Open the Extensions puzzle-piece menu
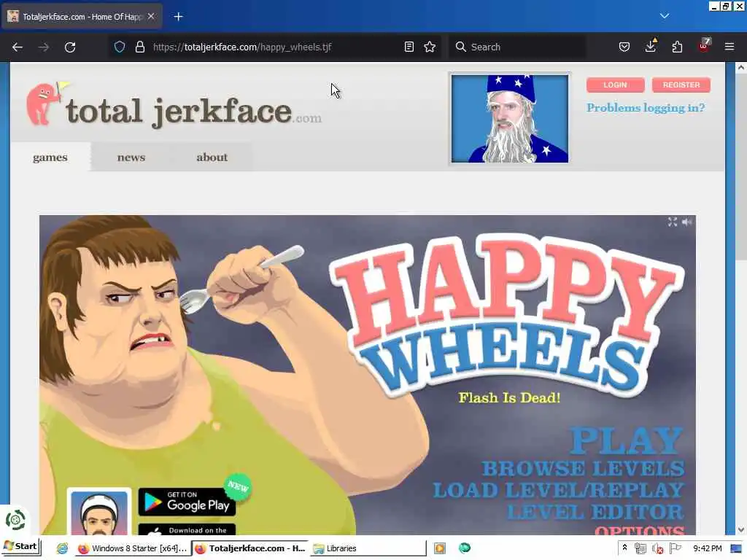This screenshot has width=747, height=560. [677, 47]
